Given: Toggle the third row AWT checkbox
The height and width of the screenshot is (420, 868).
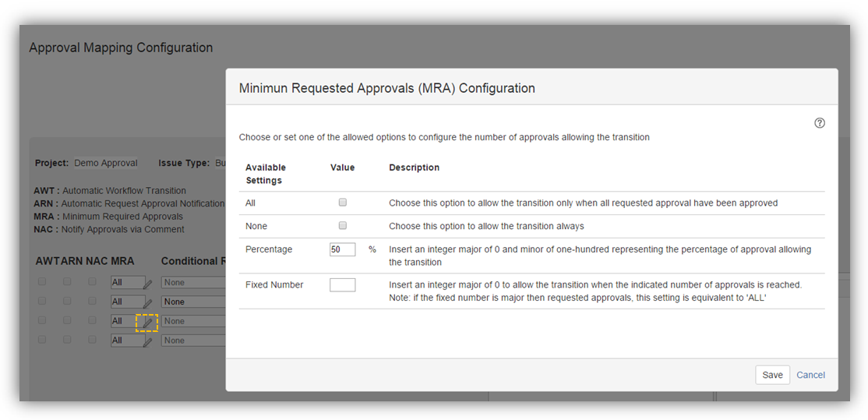Looking at the screenshot, I should (x=42, y=320).
